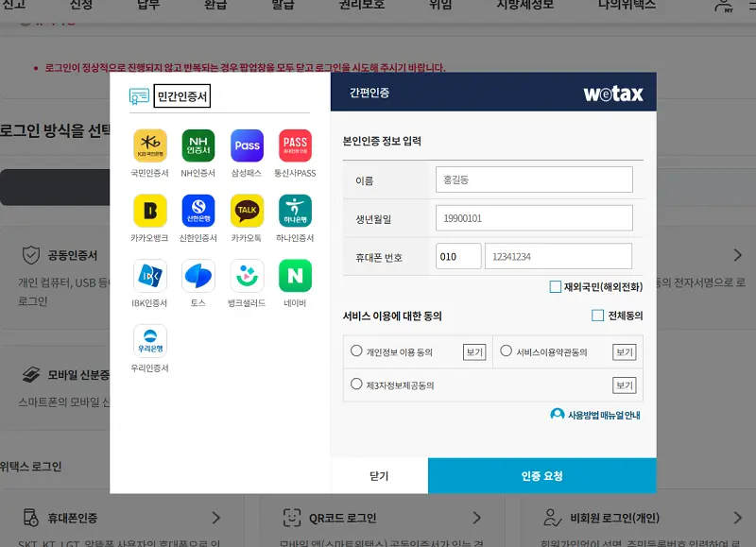The image size is (756, 547).
Task: Select the KB 국민인증서 icon
Action: click(150, 145)
